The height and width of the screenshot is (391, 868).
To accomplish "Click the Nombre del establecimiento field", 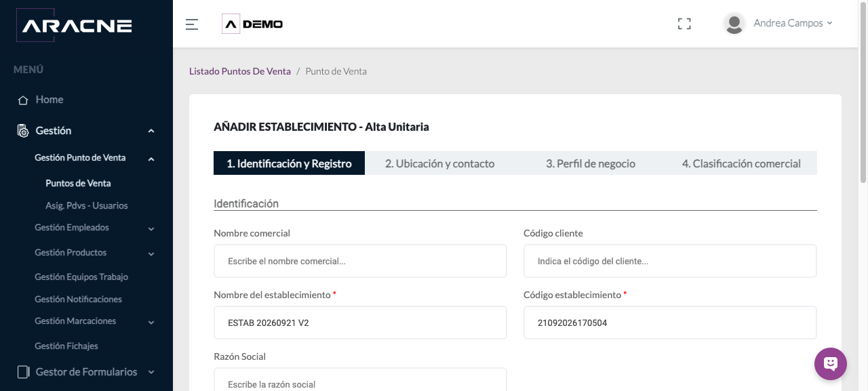I will click(x=360, y=323).
